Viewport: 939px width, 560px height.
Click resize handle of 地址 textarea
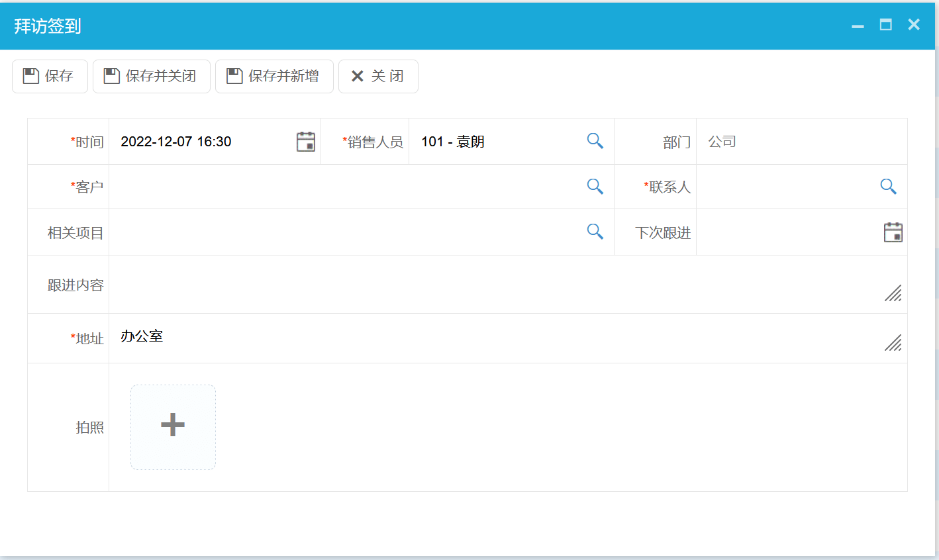893,343
